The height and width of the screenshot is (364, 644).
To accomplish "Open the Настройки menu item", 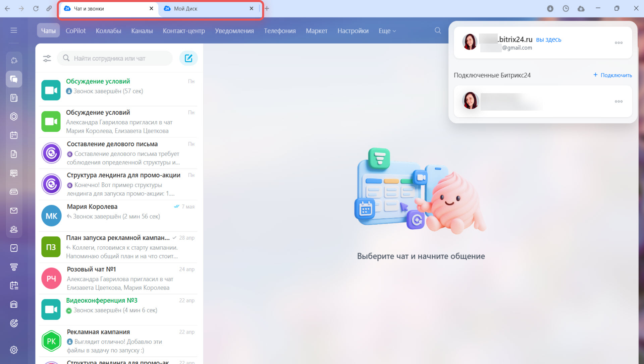I will click(x=353, y=31).
